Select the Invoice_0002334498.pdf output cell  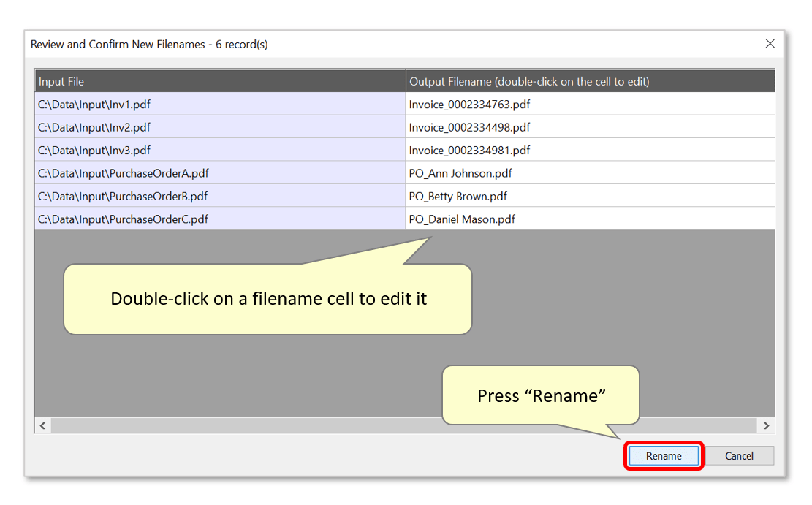591,127
